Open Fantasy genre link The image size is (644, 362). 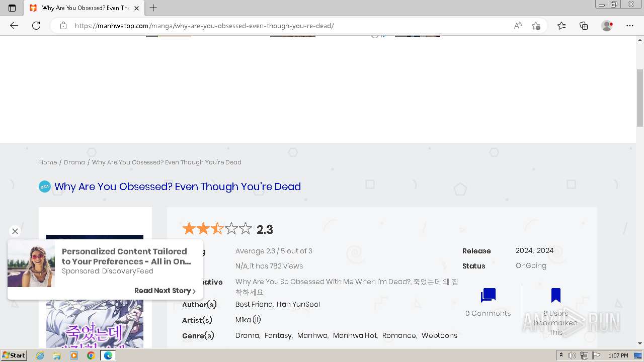[278, 335]
